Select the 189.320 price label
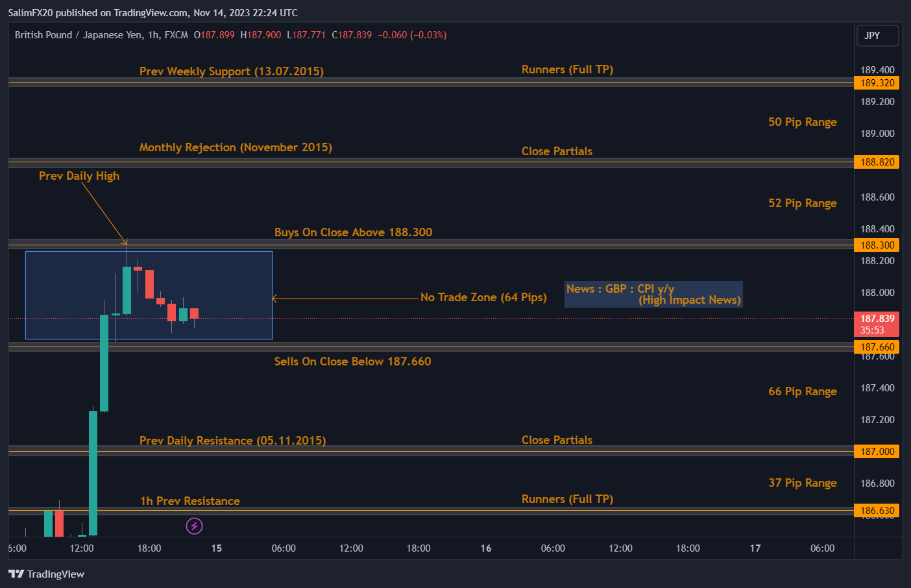 point(877,83)
